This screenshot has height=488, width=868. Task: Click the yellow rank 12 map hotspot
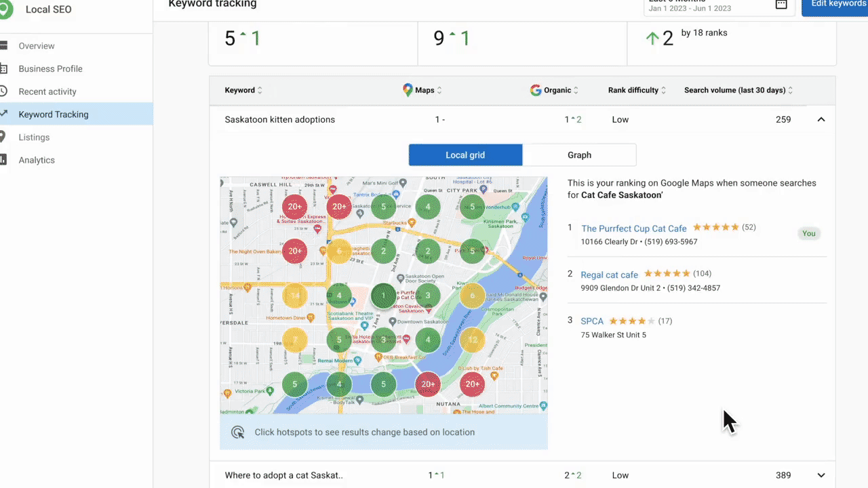point(472,340)
